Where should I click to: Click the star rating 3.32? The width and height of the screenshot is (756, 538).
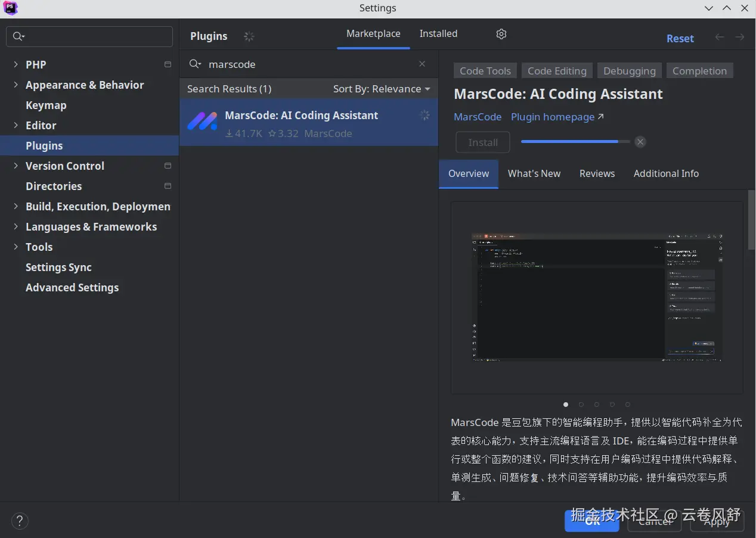(283, 133)
